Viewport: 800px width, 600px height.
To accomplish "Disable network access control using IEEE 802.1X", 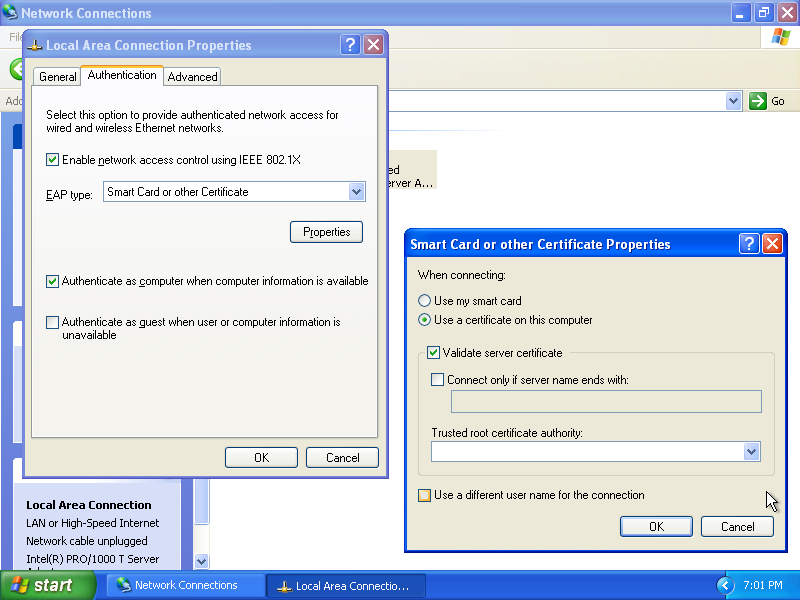I will coord(53,160).
